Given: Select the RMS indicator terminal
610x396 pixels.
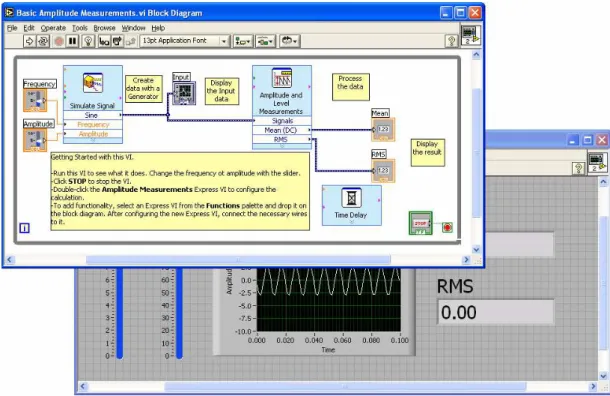Looking at the screenshot, I should pos(383,170).
